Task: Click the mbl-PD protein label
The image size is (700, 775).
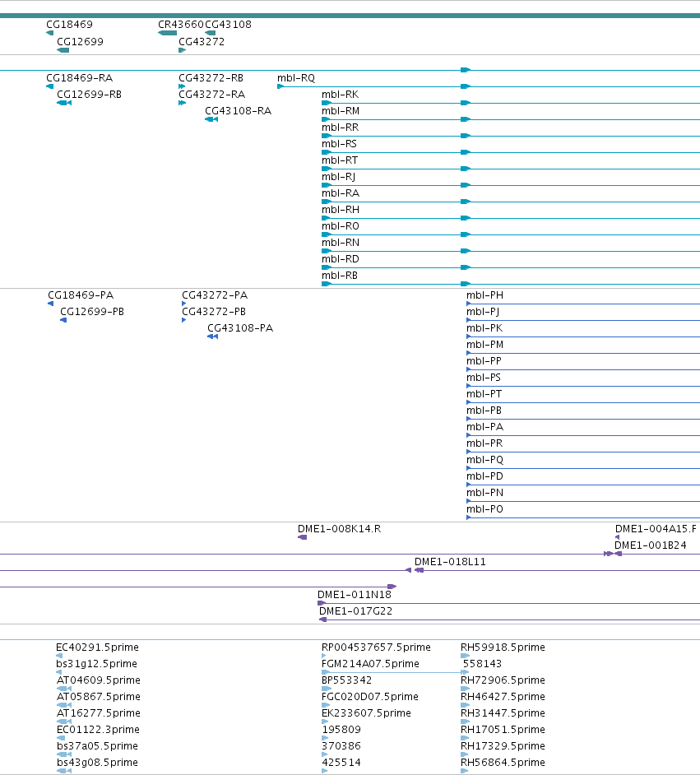Action: [x=484, y=476]
